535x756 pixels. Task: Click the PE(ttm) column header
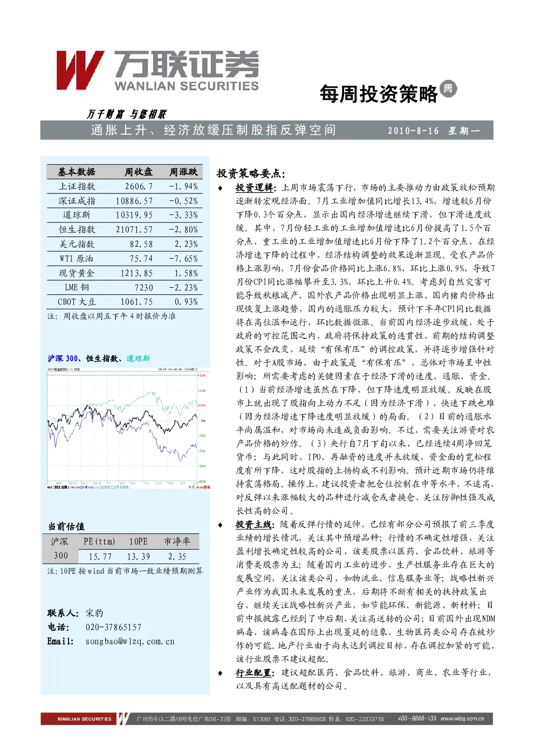[x=99, y=541]
